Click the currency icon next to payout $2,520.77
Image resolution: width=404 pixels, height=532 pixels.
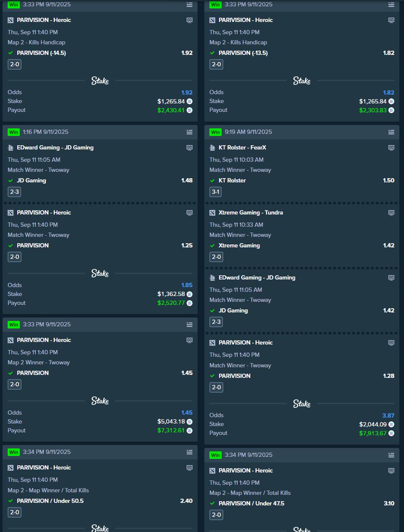click(x=189, y=303)
